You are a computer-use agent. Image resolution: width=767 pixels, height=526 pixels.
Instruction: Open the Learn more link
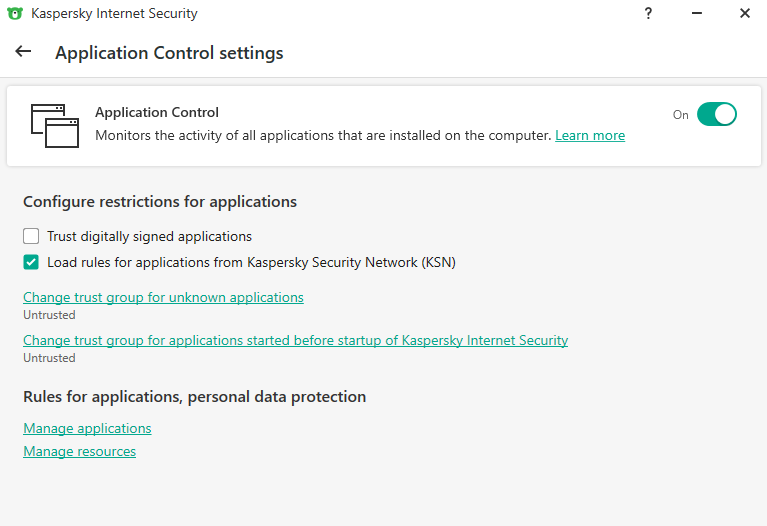coord(590,136)
